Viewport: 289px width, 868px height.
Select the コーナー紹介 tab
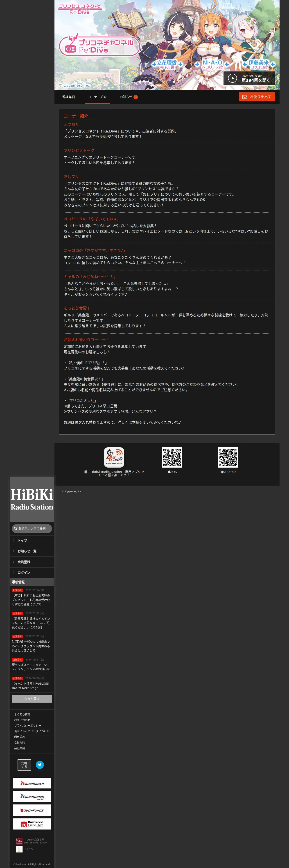(97, 97)
